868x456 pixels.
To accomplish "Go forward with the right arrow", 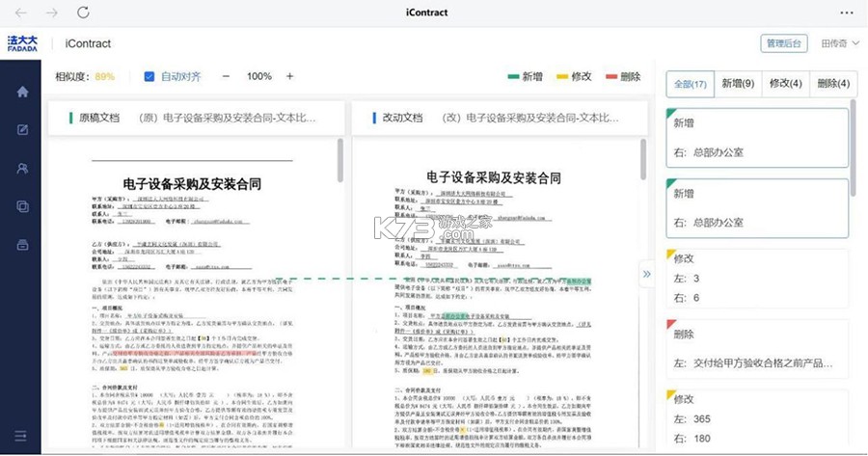I will [x=52, y=13].
